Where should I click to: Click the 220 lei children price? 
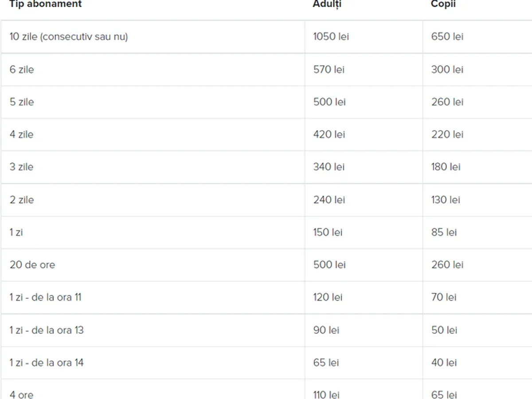pos(447,134)
